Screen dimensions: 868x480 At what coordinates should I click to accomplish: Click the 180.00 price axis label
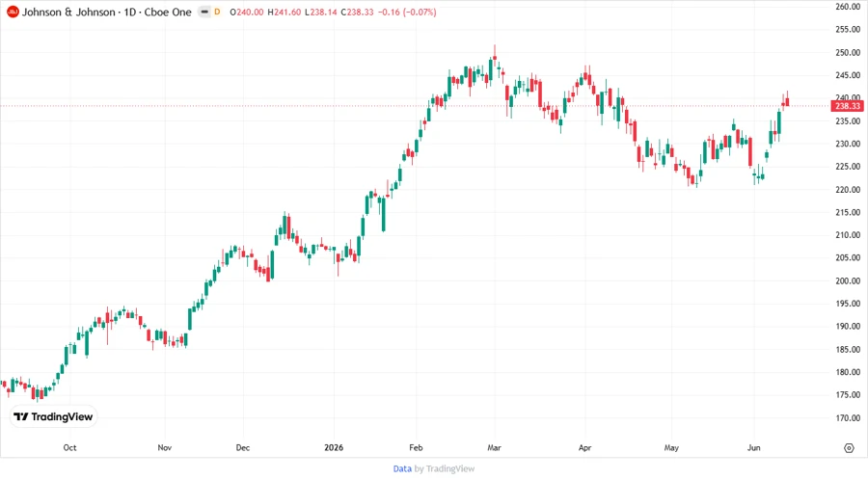point(848,372)
